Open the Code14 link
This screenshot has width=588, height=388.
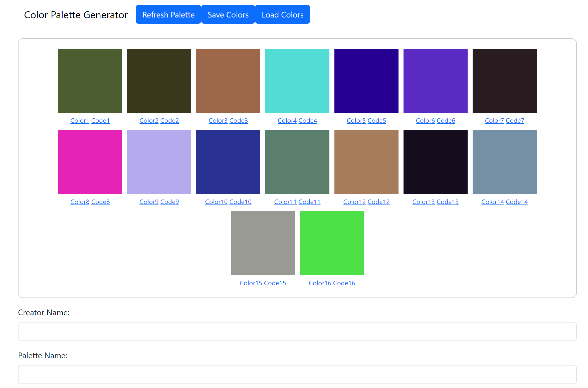coord(517,202)
